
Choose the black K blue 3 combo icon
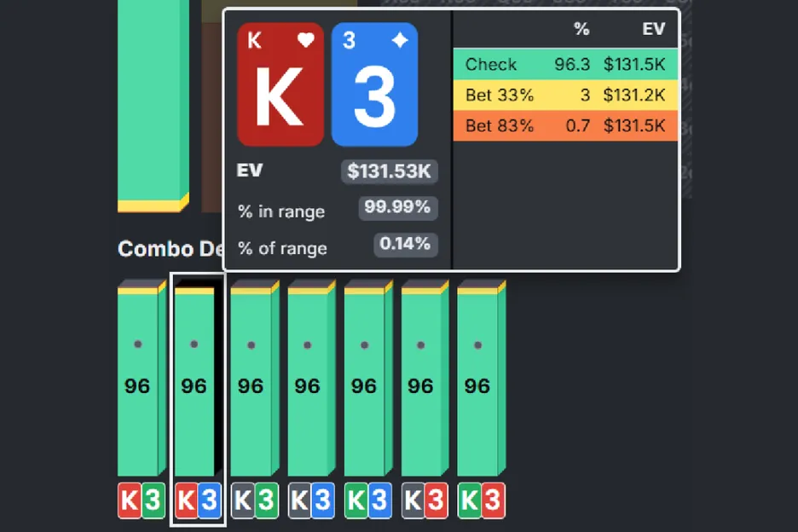[311, 500]
